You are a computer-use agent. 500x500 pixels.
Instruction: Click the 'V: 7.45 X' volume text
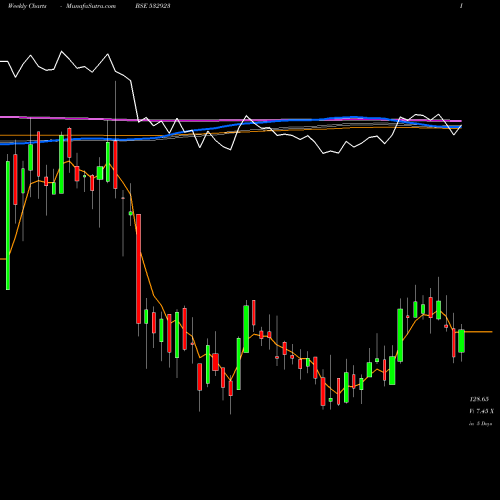click(481, 411)
